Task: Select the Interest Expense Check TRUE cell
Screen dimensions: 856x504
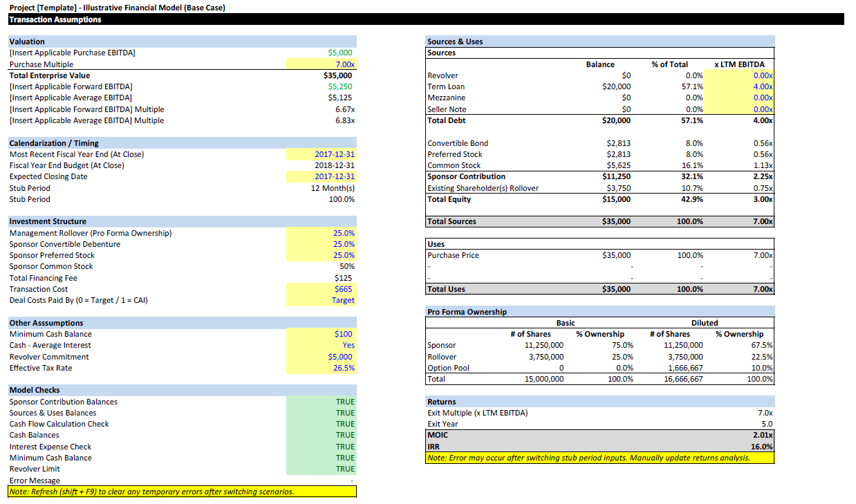Action: coord(321,447)
